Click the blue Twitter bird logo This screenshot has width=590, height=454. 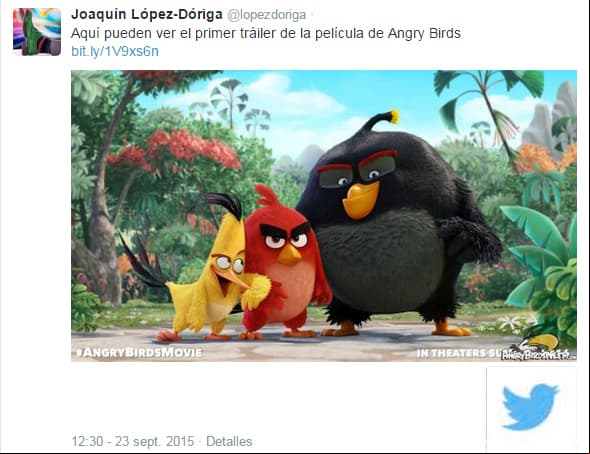coord(530,407)
